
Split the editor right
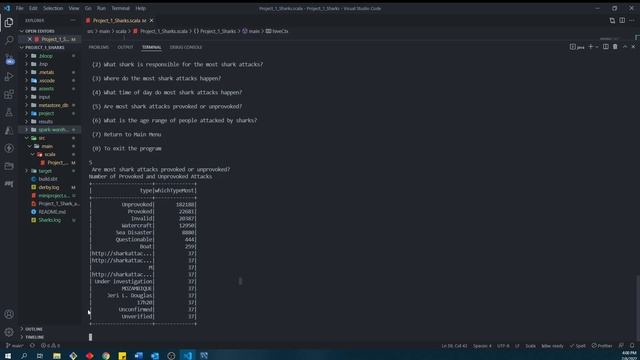622,20
